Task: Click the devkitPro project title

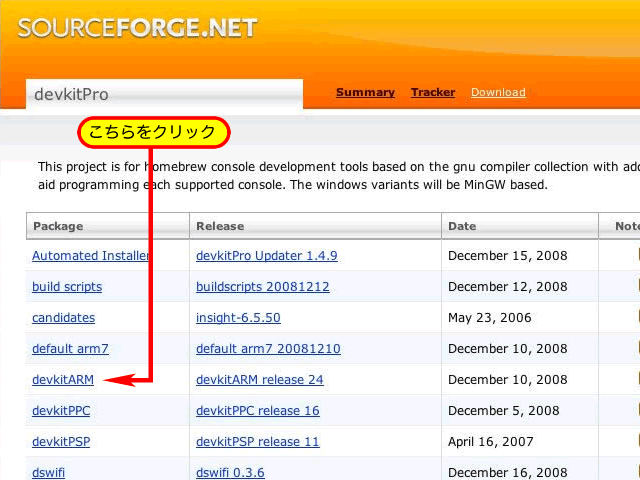Action: tap(71, 95)
